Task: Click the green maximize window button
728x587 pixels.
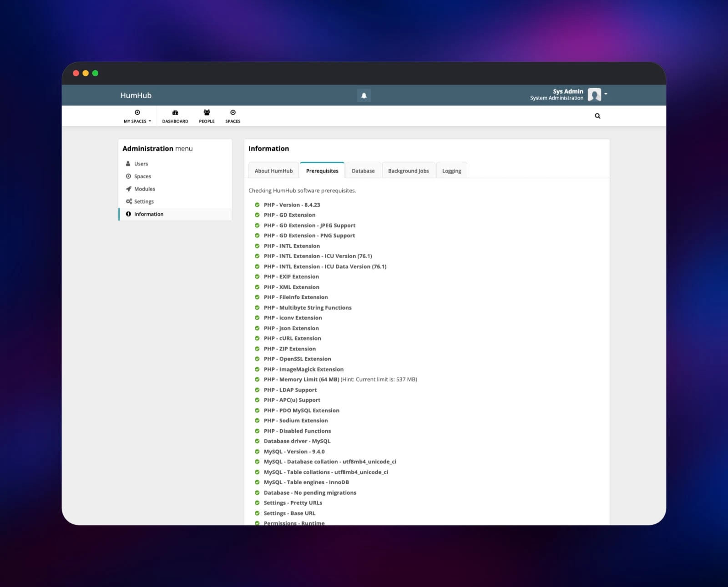Action: pos(95,73)
